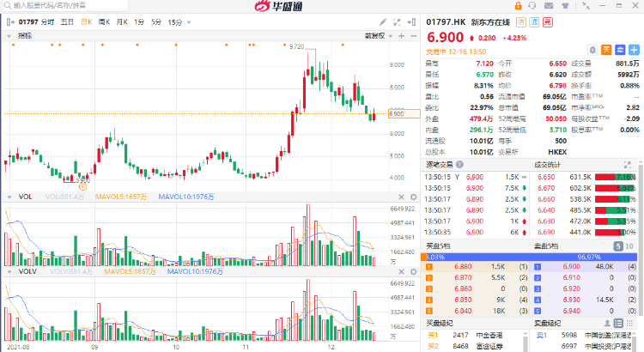Select the 15分 chart interval
Image resolution: width=644 pixels, height=352 pixels.
(x=174, y=22)
